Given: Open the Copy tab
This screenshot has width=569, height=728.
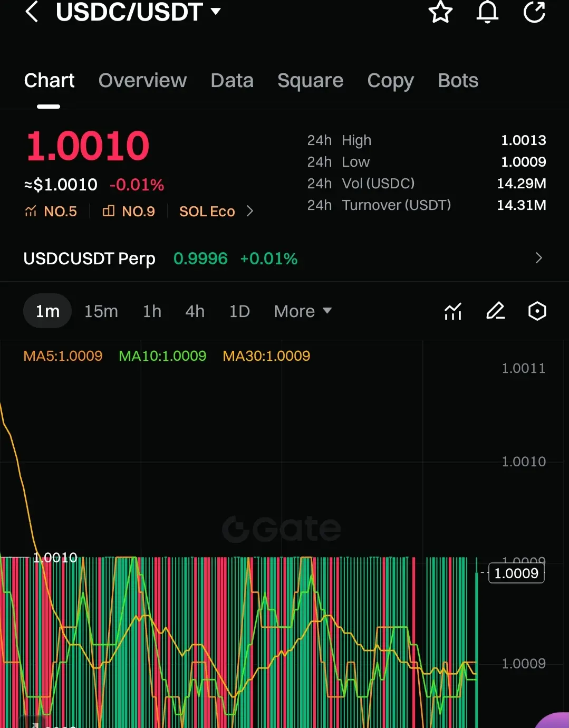Looking at the screenshot, I should click(x=390, y=81).
